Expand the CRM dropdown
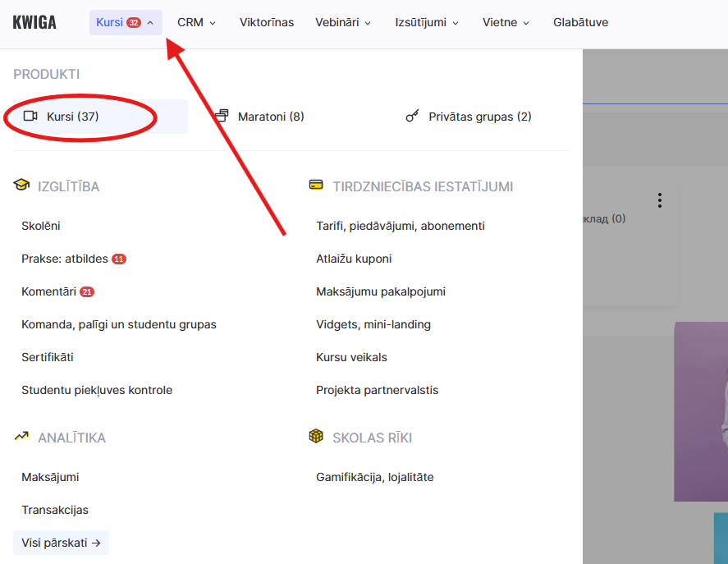The height and width of the screenshot is (564, 728). pos(196,22)
